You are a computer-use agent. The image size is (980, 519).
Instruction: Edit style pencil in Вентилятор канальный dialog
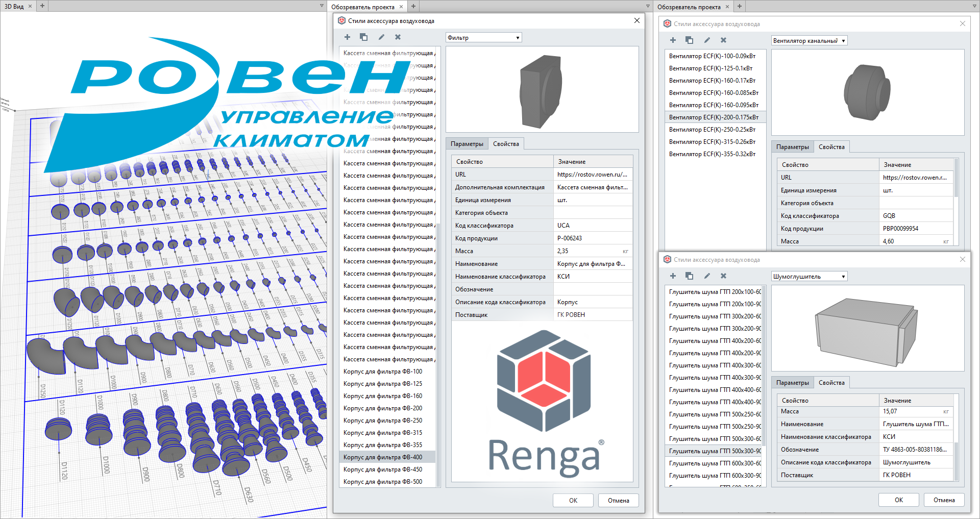pos(707,40)
